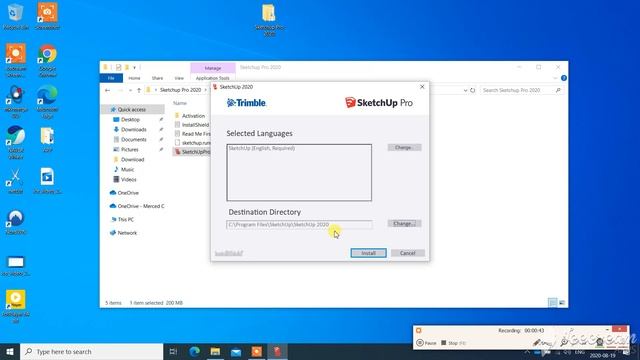Viewport: 640px width, 360px height.
Task: Open the Windows Start menu
Action: [x=10, y=351]
